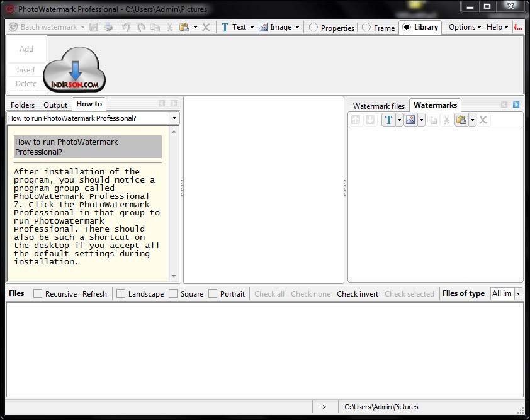Switch to the Folders tab
Screen dimensions: 530x420
(x=23, y=105)
